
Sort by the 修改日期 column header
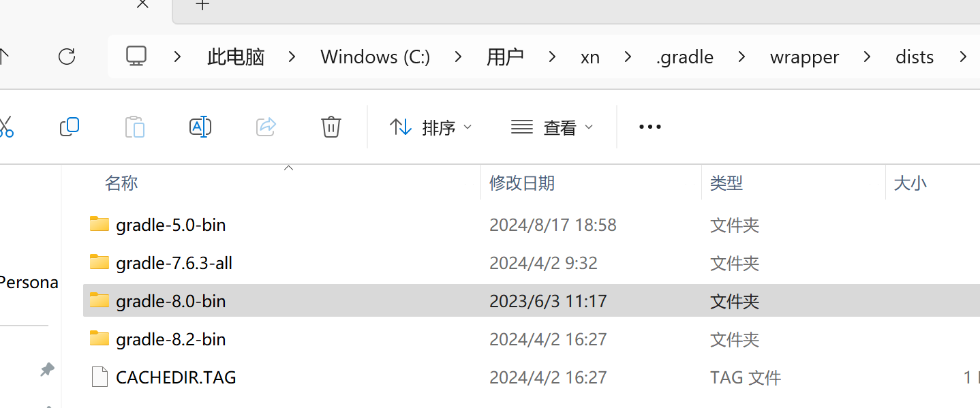click(x=522, y=183)
